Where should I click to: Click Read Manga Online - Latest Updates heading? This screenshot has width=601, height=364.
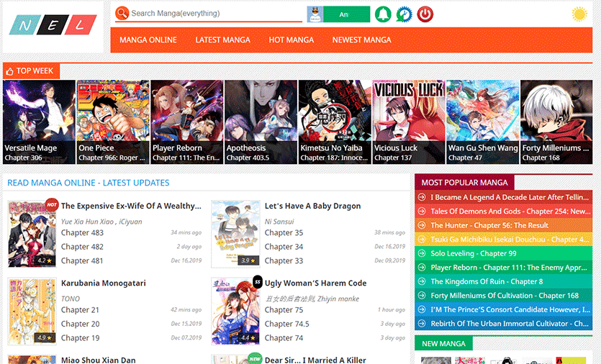coord(89,183)
